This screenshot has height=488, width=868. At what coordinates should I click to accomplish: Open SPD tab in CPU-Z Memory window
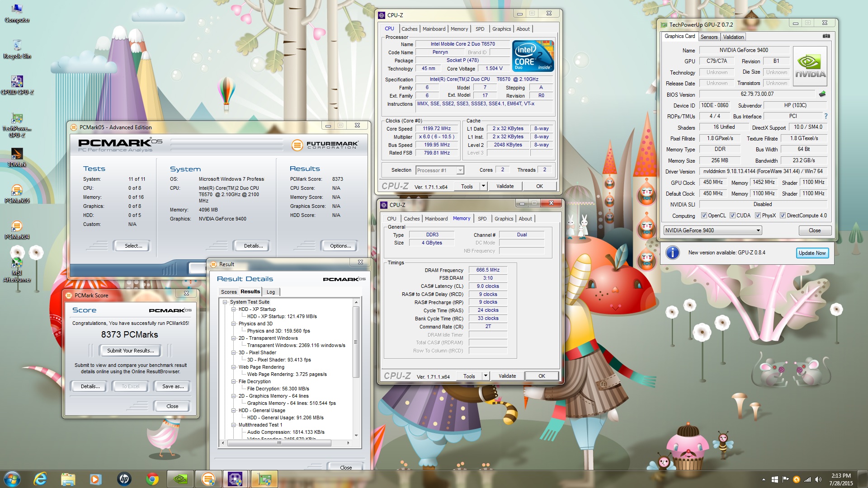(x=482, y=219)
